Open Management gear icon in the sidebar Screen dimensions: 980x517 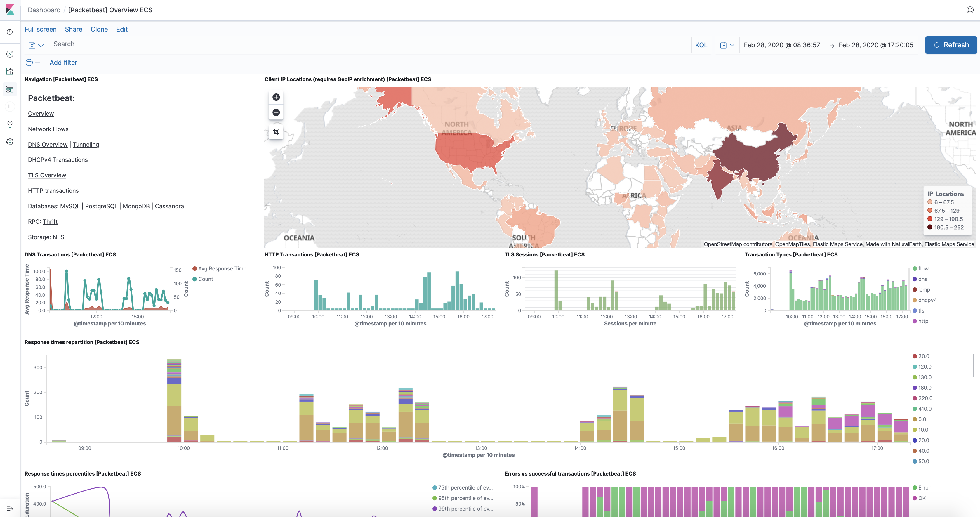[x=10, y=142]
